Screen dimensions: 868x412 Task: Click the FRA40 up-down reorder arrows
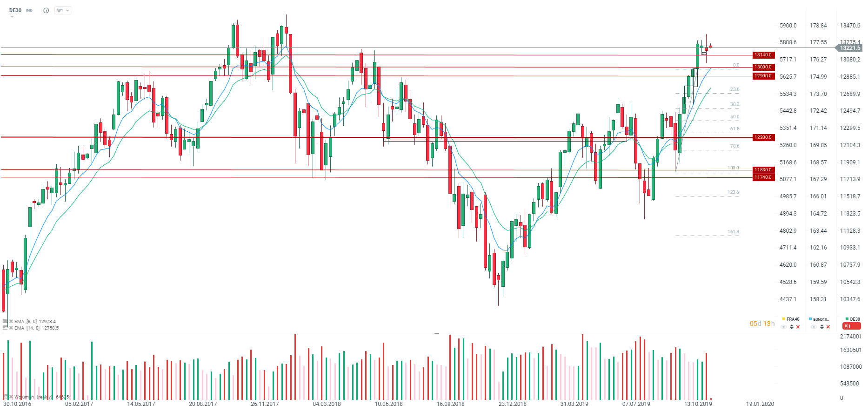(792, 327)
